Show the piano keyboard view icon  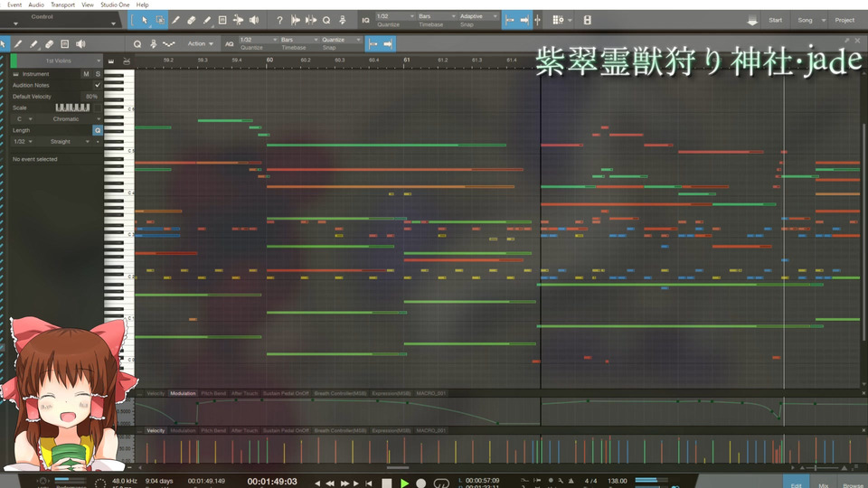pyautogui.click(x=111, y=61)
